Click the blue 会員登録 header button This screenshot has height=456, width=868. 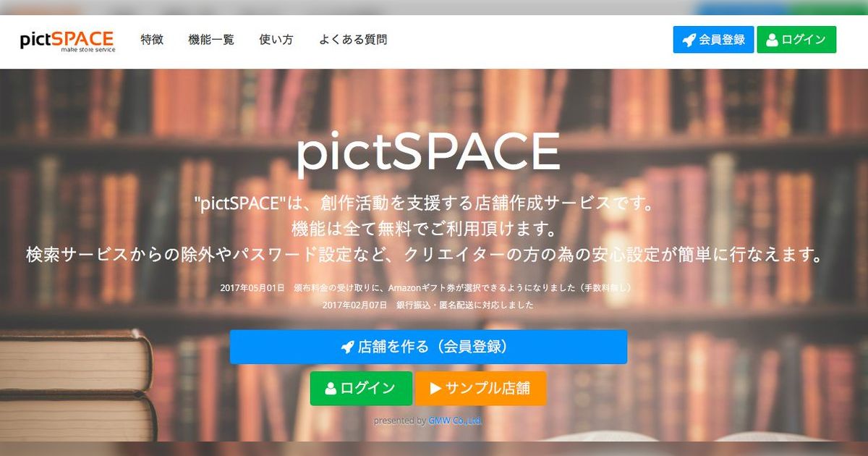pyautogui.click(x=714, y=40)
